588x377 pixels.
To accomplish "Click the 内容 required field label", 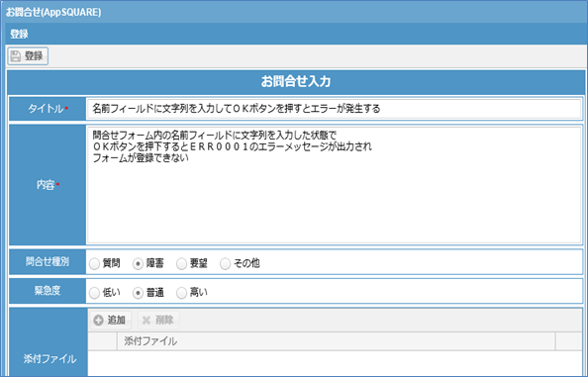I will tap(48, 185).
